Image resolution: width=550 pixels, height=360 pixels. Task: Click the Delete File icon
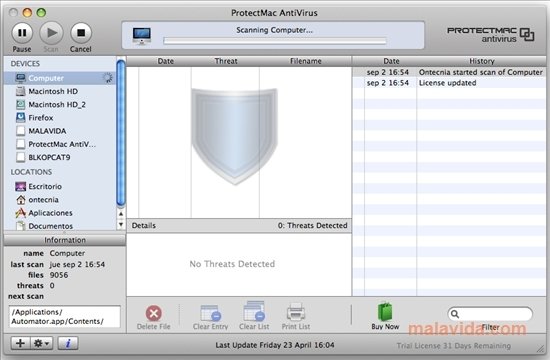tap(154, 313)
